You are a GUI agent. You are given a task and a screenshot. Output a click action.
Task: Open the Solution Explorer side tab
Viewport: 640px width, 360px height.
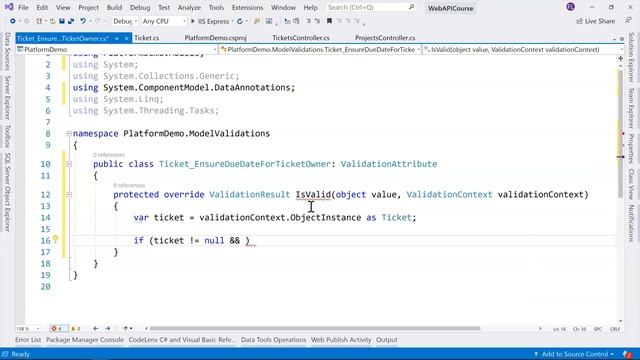tap(632, 57)
